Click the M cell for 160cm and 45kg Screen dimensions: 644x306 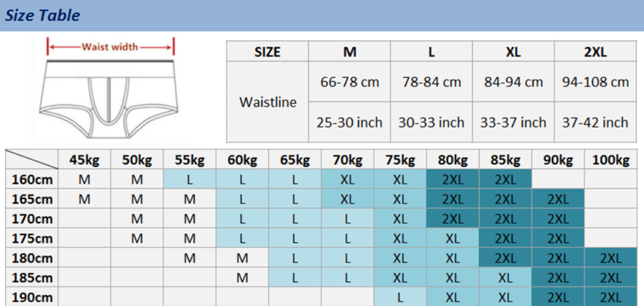(x=85, y=180)
